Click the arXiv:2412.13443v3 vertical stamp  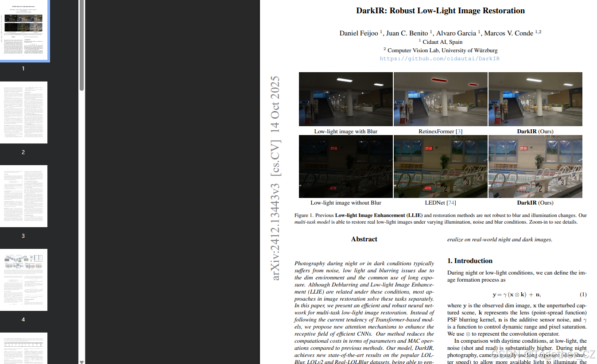point(275,178)
